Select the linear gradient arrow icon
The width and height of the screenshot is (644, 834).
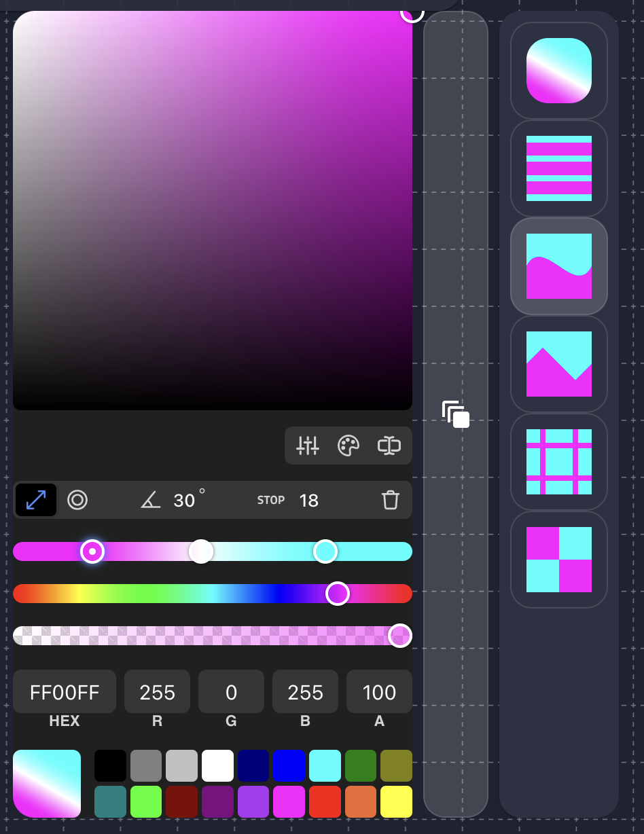click(x=35, y=500)
